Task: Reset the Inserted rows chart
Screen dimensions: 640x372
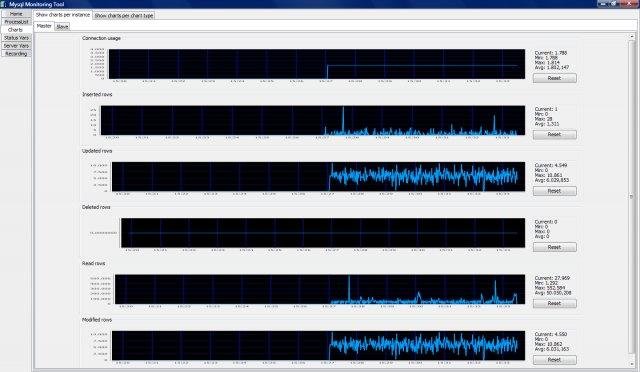Action: pyautogui.click(x=554, y=134)
